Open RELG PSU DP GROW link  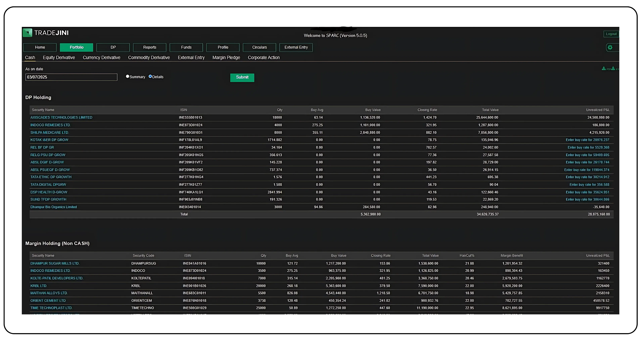click(x=48, y=155)
